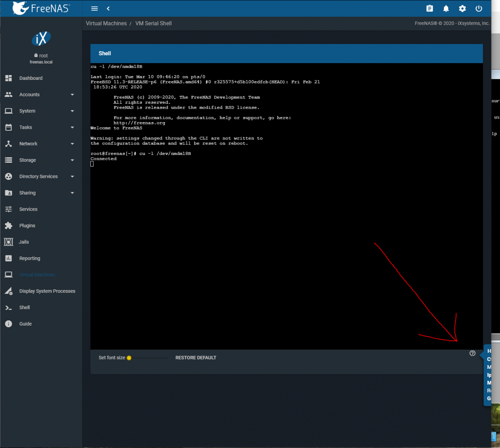This screenshot has width=500, height=448.
Task: Navigate to Virtual Machines breadcrumb link
Action: point(106,24)
